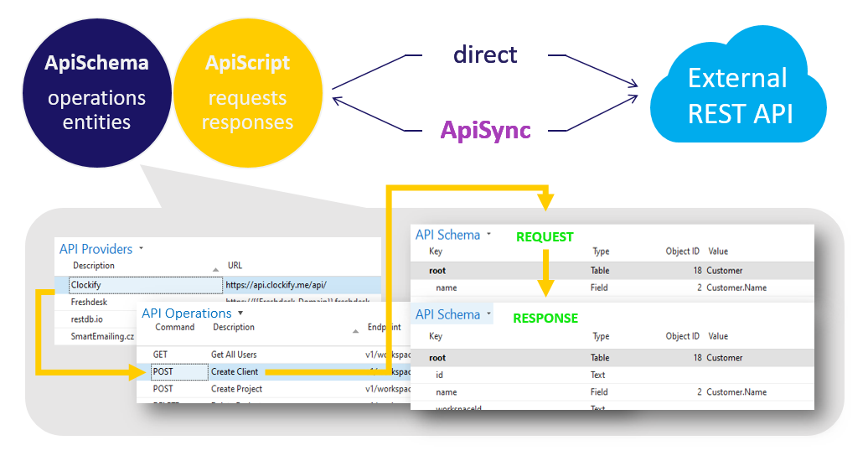Select the Customer value in REQUEST schema
Image resolution: width=868 pixels, height=456 pixels.
[725, 271]
